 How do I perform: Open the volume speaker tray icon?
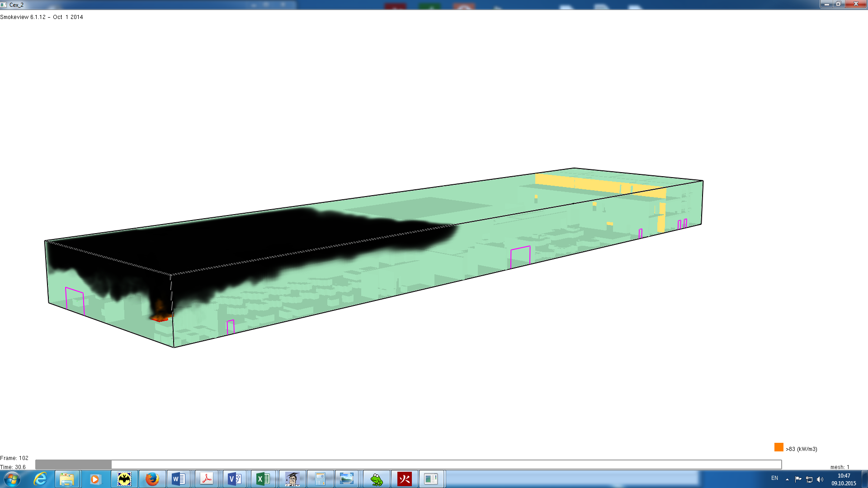click(x=820, y=479)
